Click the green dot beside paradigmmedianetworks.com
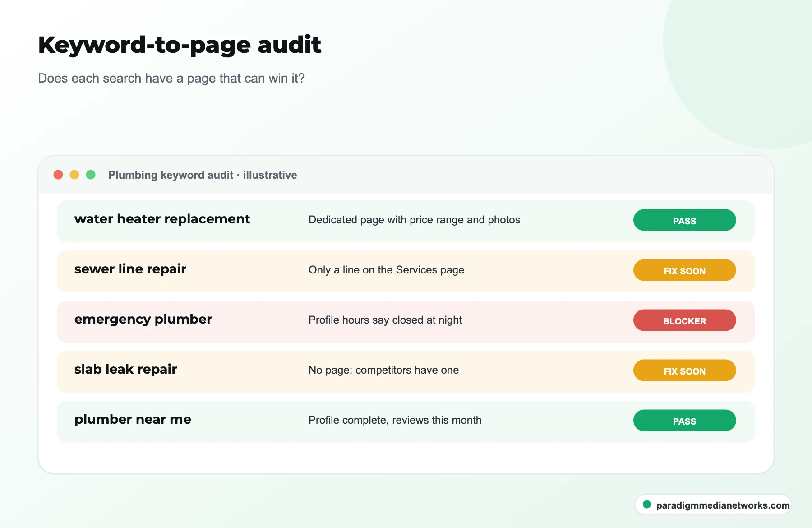This screenshot has width=812, height=528. pyautogui.click(x=647, y=505)
